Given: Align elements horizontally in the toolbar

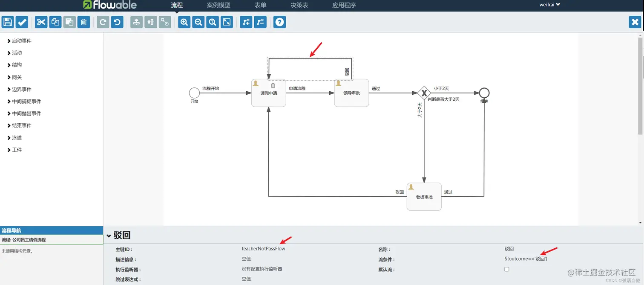Looking at the screenshot, I should coord(150,22).
